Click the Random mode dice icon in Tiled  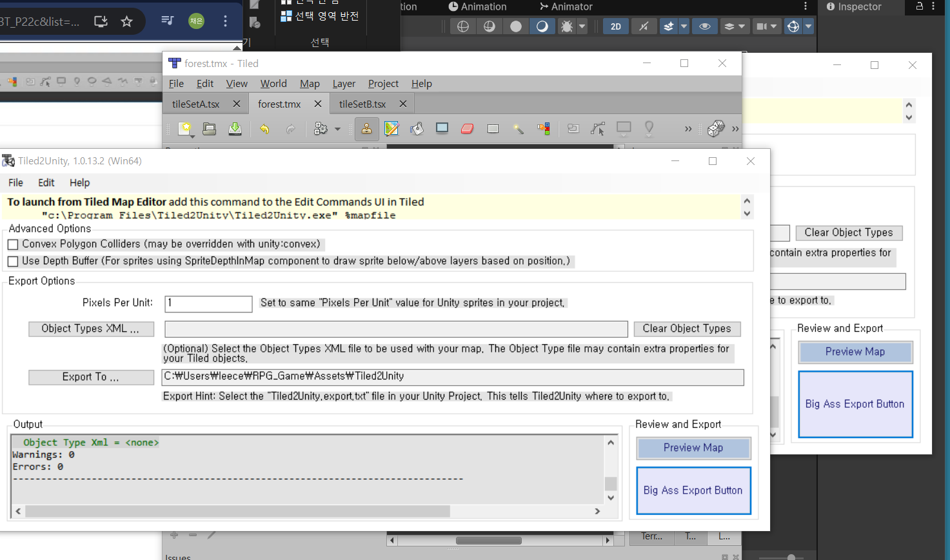[715, 129]
